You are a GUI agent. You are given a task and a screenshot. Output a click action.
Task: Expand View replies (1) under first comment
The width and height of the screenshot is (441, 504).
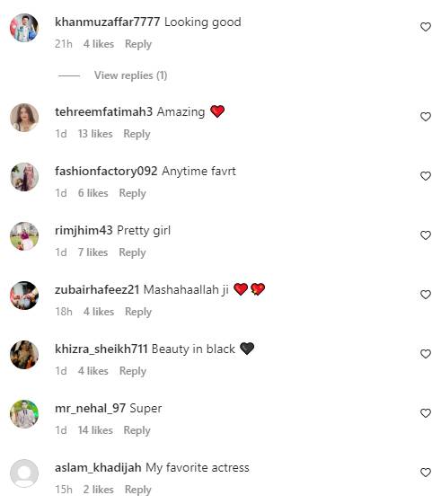point(130,75)
